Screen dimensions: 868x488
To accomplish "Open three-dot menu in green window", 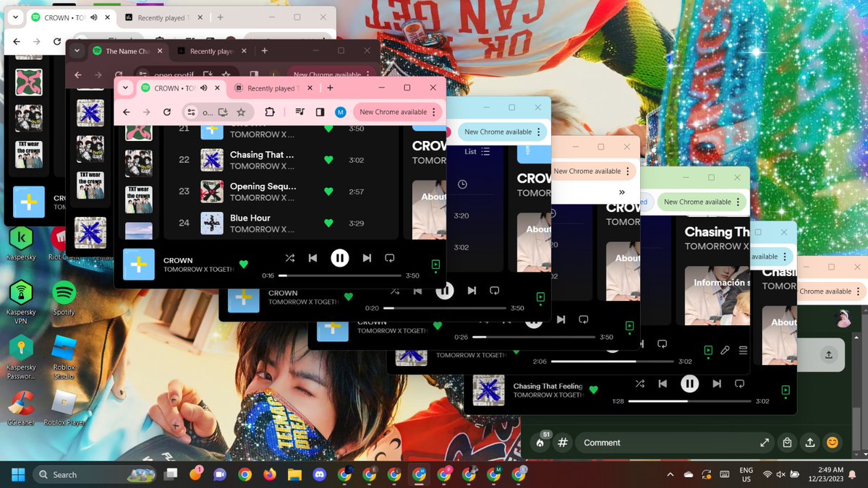I will [x=739, y=202].
